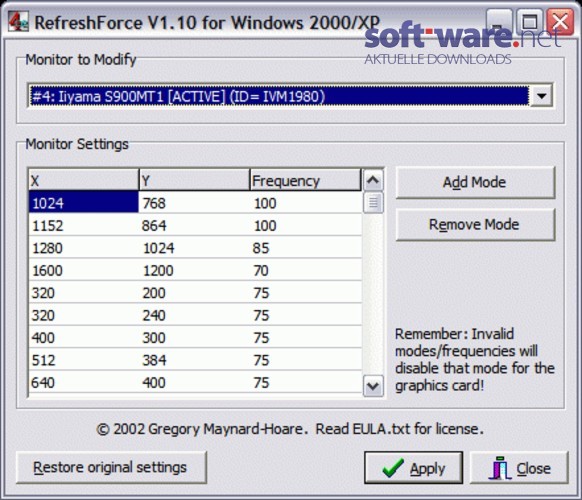Sort list by the Y column header
The image size is (582, 500).
pos(194,180)
